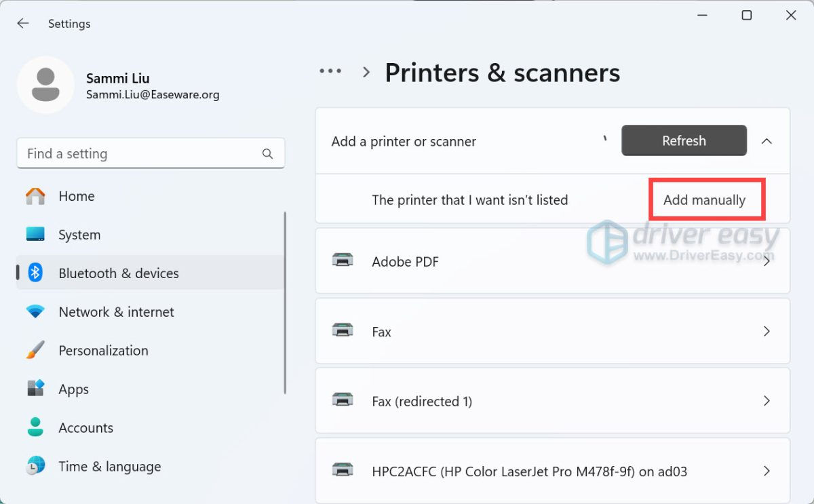814x504 pixels.
Task: Collapse the Add a printer section
Action: coord(767,141)
